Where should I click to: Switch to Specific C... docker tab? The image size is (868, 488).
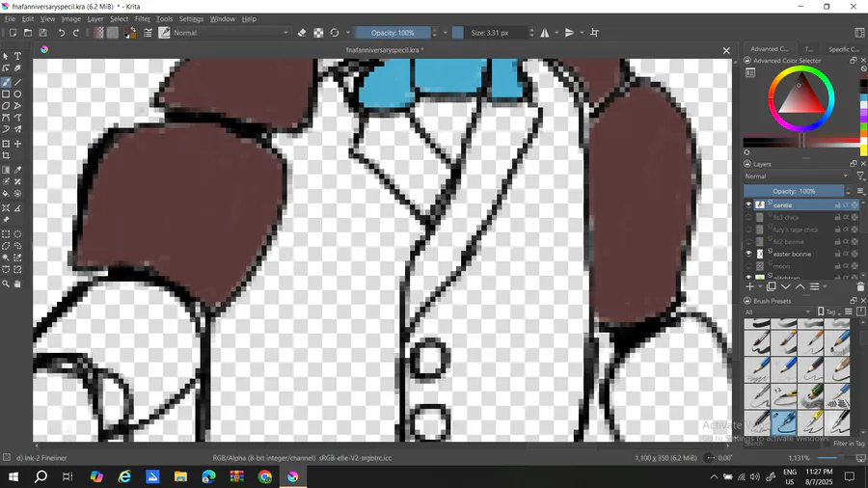tap(843, 49)
